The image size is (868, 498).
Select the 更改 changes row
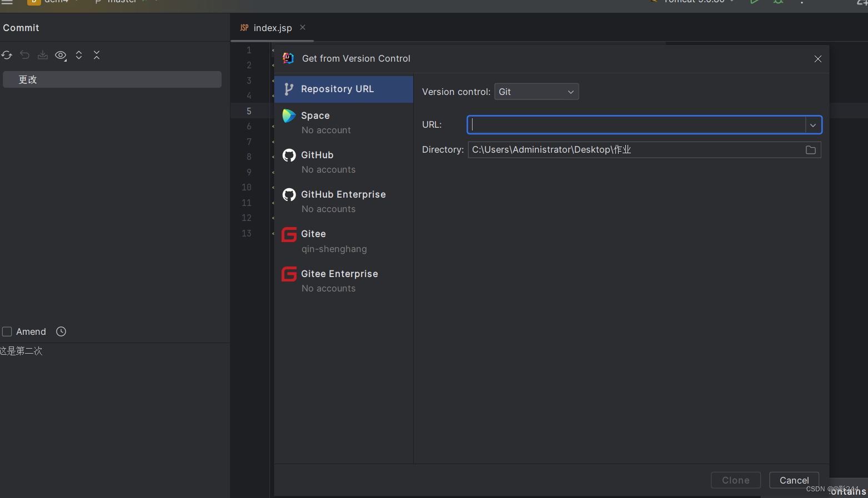click(x=112, y=79)
